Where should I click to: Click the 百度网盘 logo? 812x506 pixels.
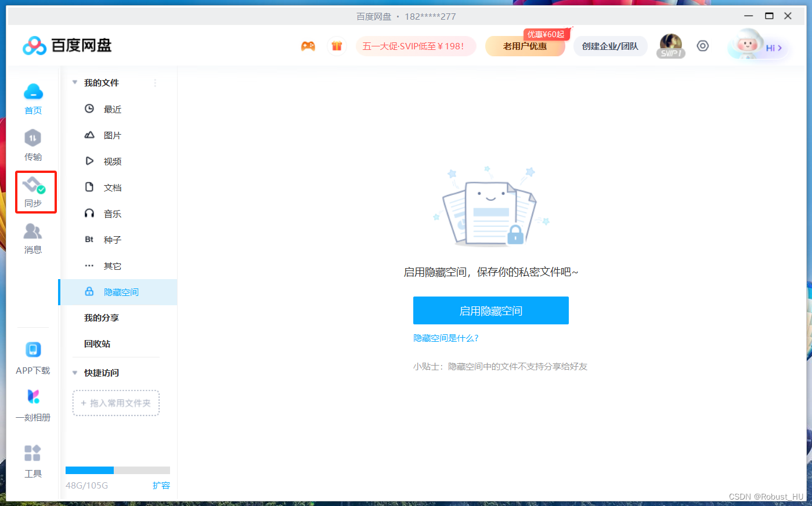click(x=67, y=45)
